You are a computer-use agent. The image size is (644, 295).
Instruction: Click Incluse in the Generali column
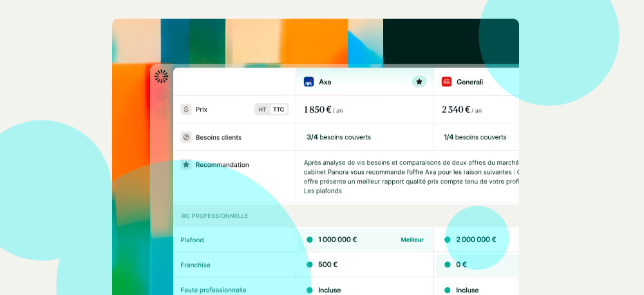(468, 290)
